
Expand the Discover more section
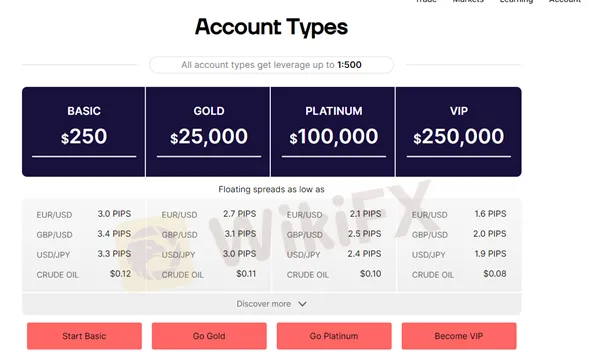pyautogui.click(x=272, y=304)
